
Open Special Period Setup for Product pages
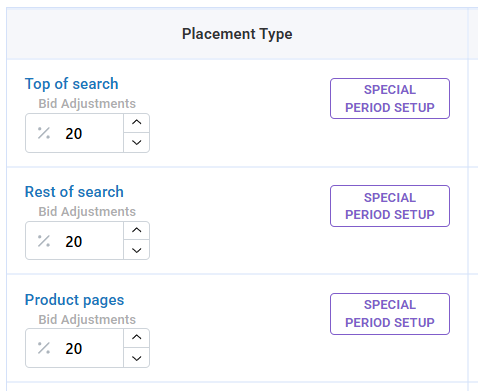coord(390,314)
